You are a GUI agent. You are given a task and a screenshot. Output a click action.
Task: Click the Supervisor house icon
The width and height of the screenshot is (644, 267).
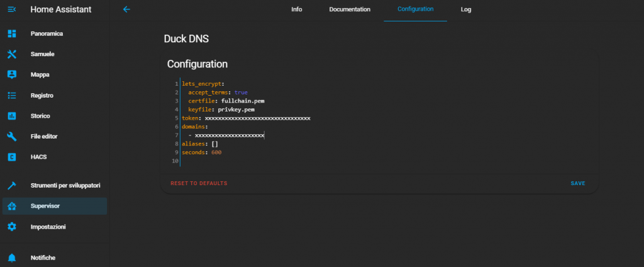(12, 206)
